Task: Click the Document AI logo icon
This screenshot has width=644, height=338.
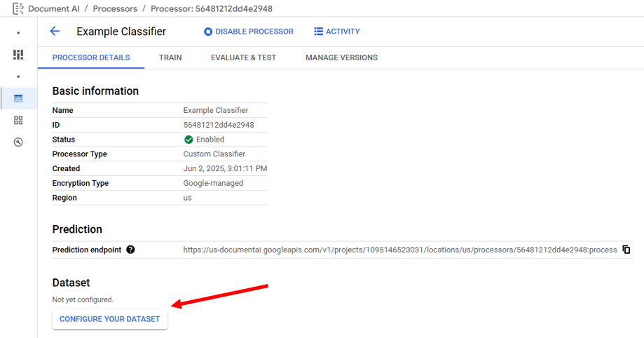Action: coord(18,8)
